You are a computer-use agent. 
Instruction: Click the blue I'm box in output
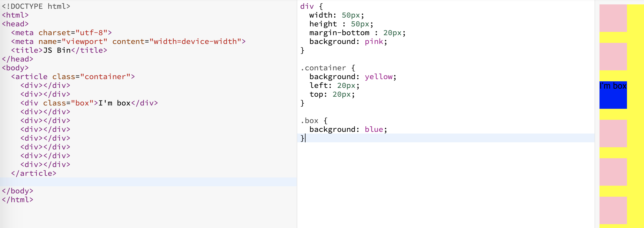[x=613, y=95]
